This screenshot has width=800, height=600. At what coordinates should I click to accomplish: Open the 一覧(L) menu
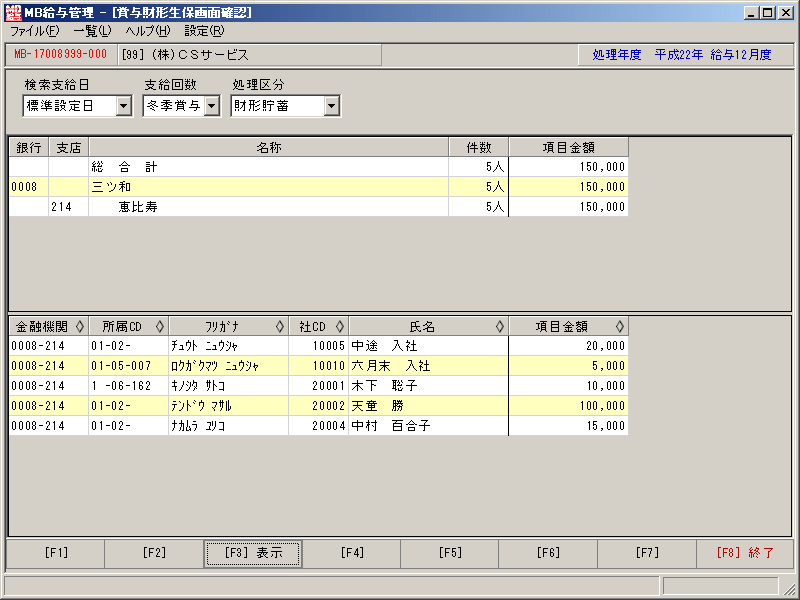[92, 31]
